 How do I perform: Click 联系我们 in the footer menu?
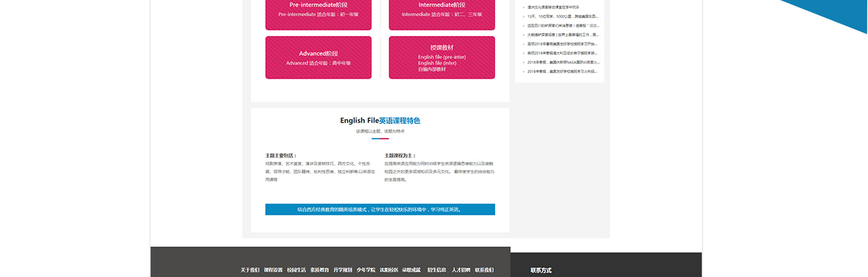click(x=484, y=270)
